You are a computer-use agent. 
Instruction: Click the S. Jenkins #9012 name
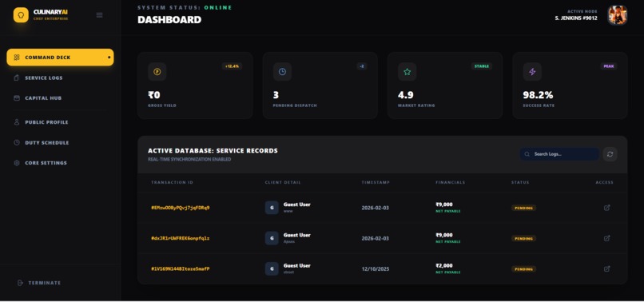click(576, 18)
